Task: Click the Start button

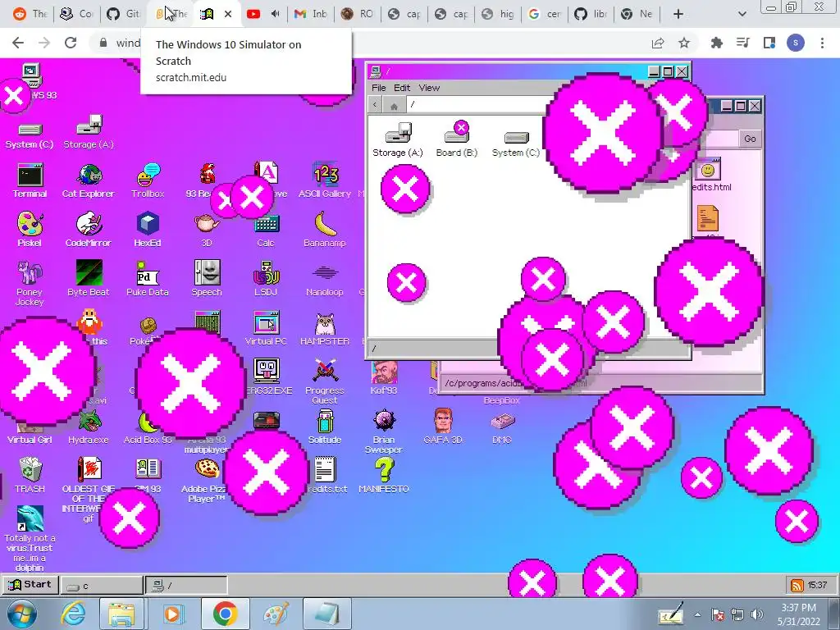Action: coord(30,584)
